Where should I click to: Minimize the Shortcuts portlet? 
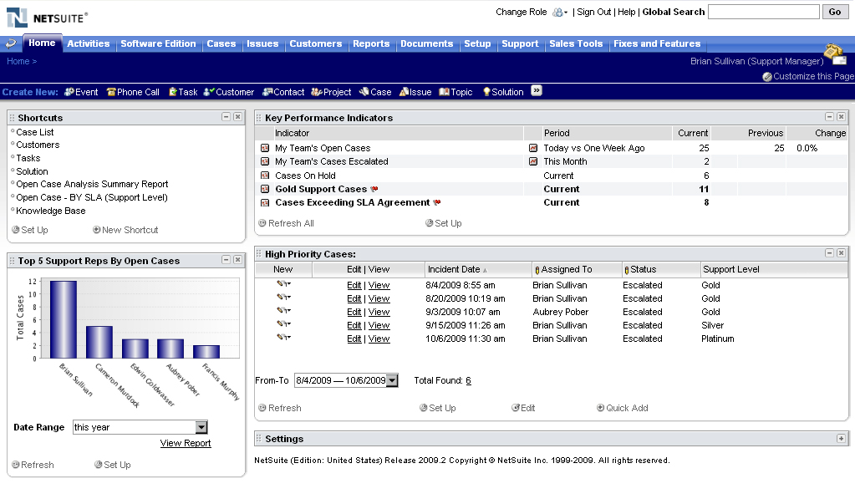[x=226, y=117]
